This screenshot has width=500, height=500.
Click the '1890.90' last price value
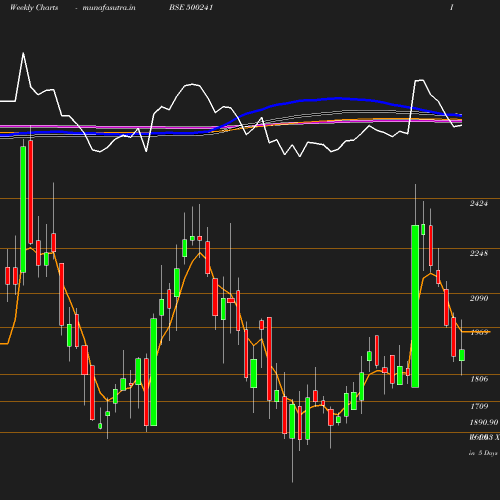click(484, 423)
